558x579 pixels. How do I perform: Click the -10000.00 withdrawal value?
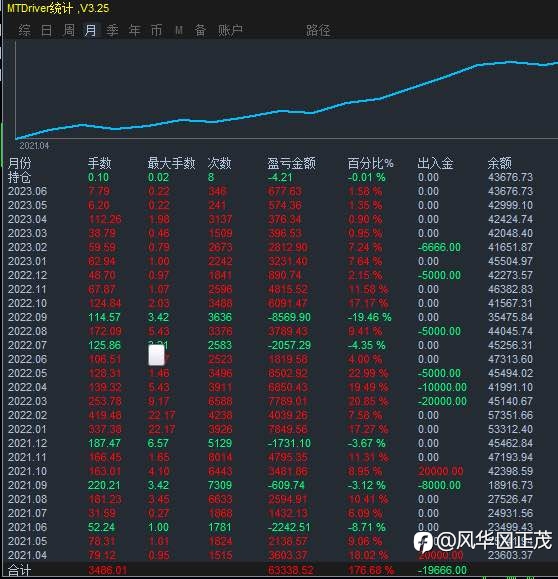pos(442,387)
